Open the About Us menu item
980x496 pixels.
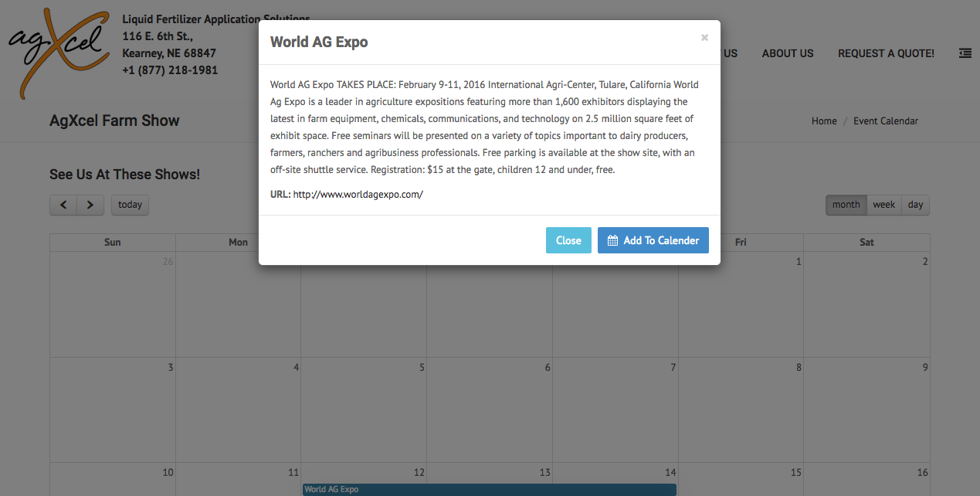pos(787,53)
